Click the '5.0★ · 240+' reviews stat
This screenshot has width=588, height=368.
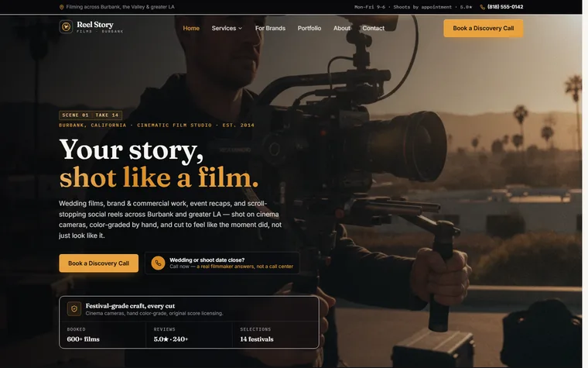(171, 339)
